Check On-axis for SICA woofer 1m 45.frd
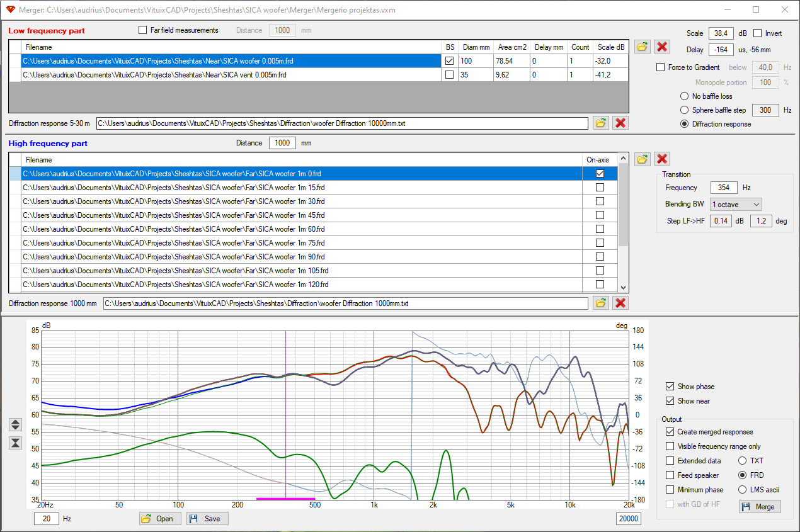This screenshot has width=800, height=532. [600, 215]
